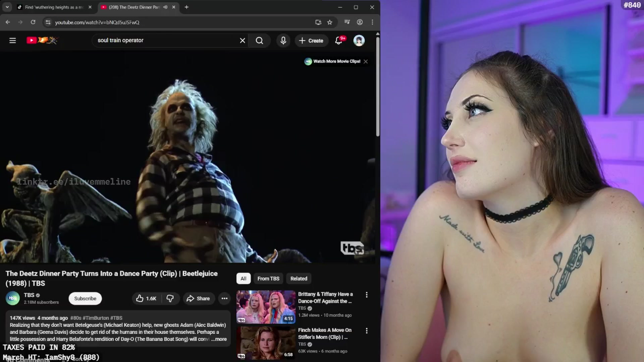Screen dimensions: 644x362
Task: Open the media control toolbar icon
Action: 347,22
